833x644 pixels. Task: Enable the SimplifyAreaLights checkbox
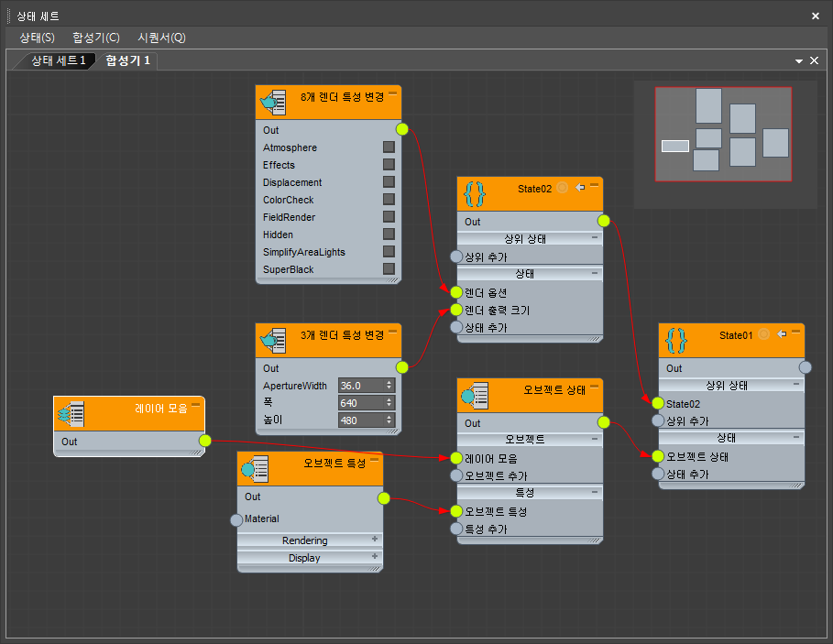pos(389,252)
